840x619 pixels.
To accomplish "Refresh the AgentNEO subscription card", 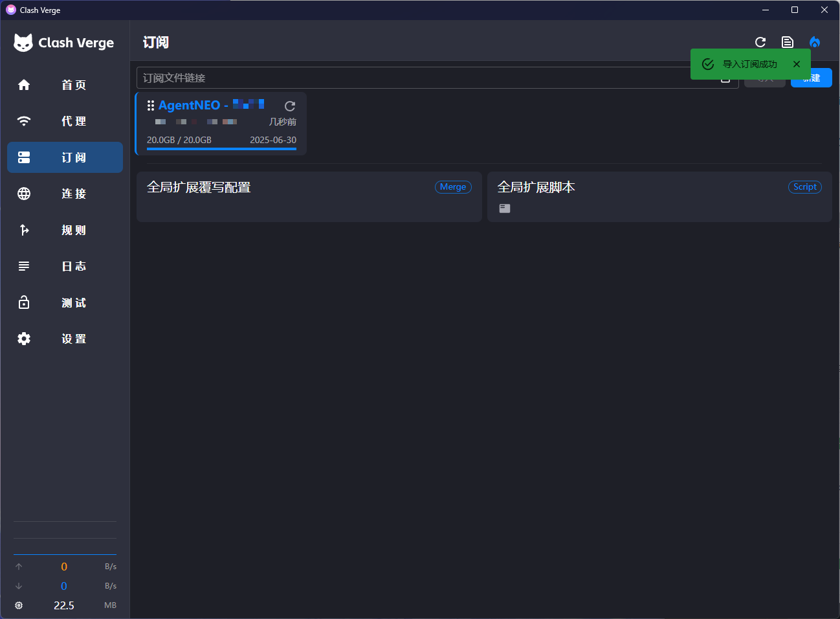I will click(290, 106).
